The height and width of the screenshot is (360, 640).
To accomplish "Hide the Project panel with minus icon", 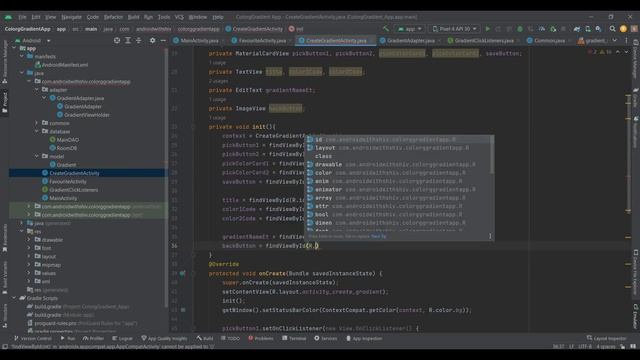I will pos(163,40).
